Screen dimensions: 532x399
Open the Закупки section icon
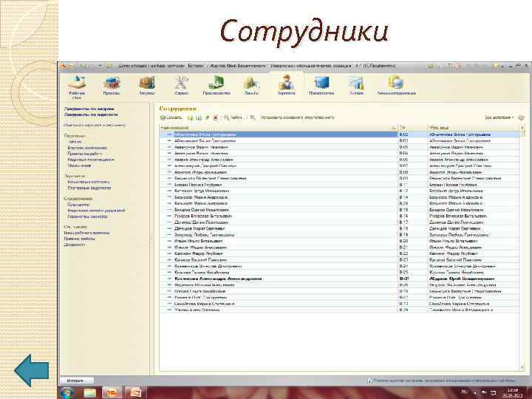(147, 86)
